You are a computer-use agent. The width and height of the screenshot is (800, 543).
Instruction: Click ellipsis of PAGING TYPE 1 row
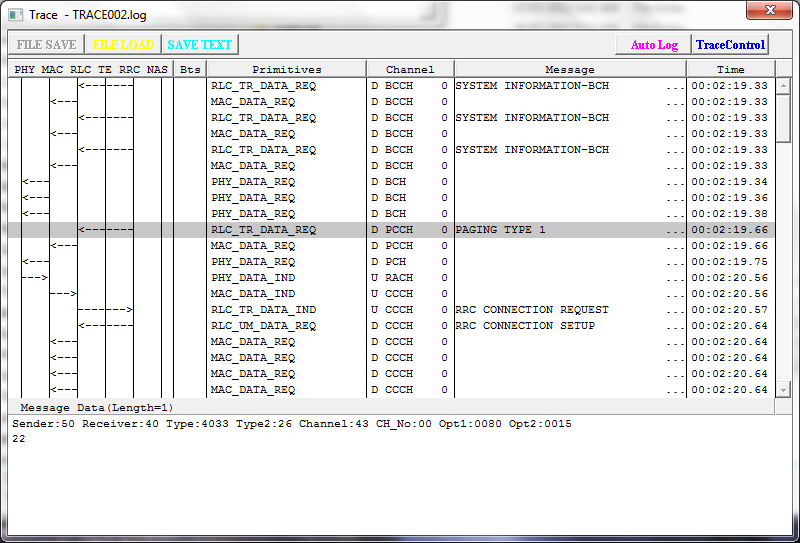(x=675, y=232)
